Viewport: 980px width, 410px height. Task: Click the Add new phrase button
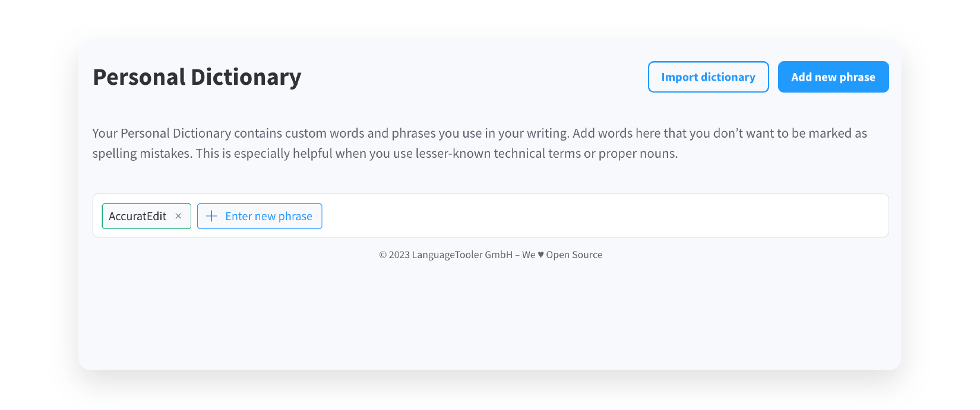coord(833,77)
